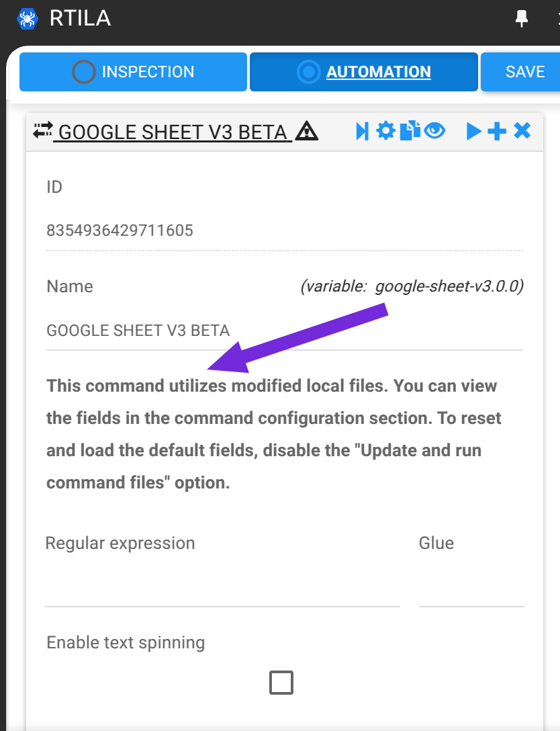Click the skip-to-step icon in the command toolbar

[x=362, y=132]
